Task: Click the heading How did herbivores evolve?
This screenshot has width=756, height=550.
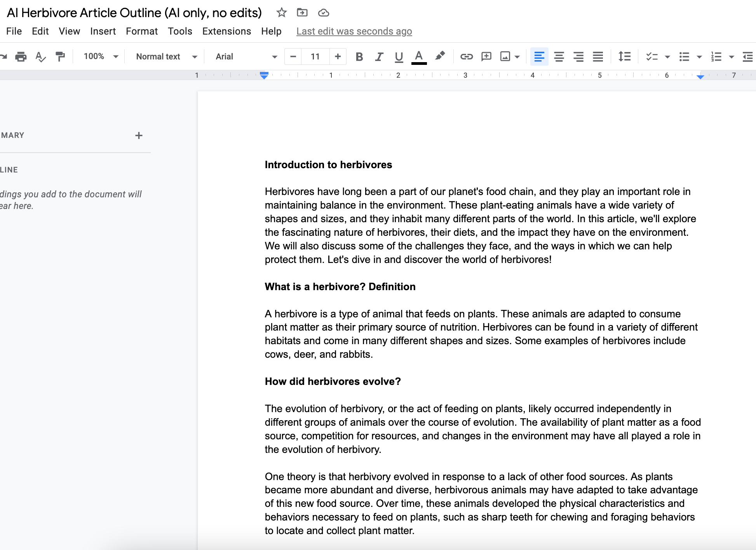Action: pyautogui.click(x=333, y=381)
